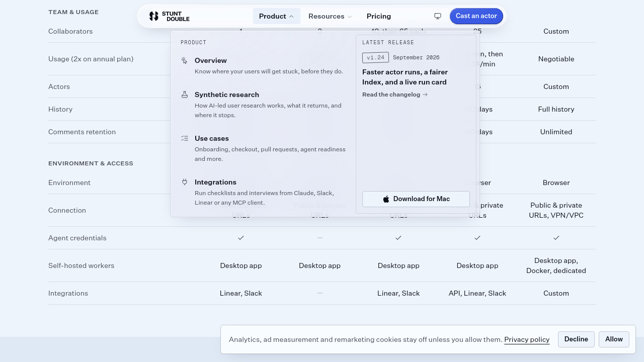Expand the Resources dropdown menu
The image size is (644, 362).
[x=330, y=16]
